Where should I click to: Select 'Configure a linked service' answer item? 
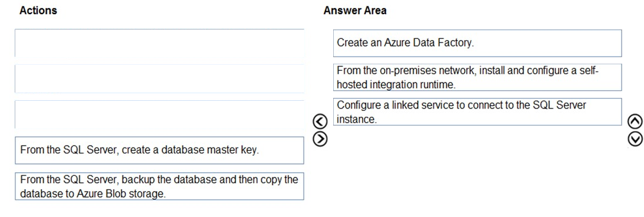tap(477, 111)
